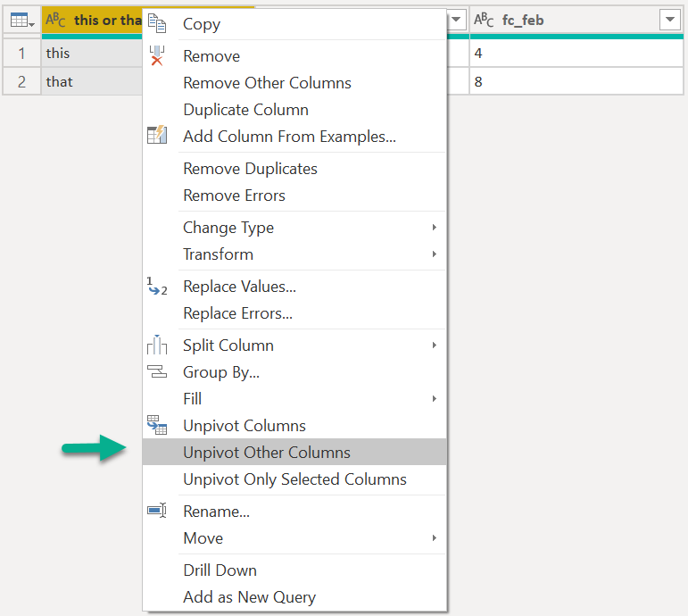Select Remove from the context menu
Screen dimensions: 688x616
[x=294, y=56]
